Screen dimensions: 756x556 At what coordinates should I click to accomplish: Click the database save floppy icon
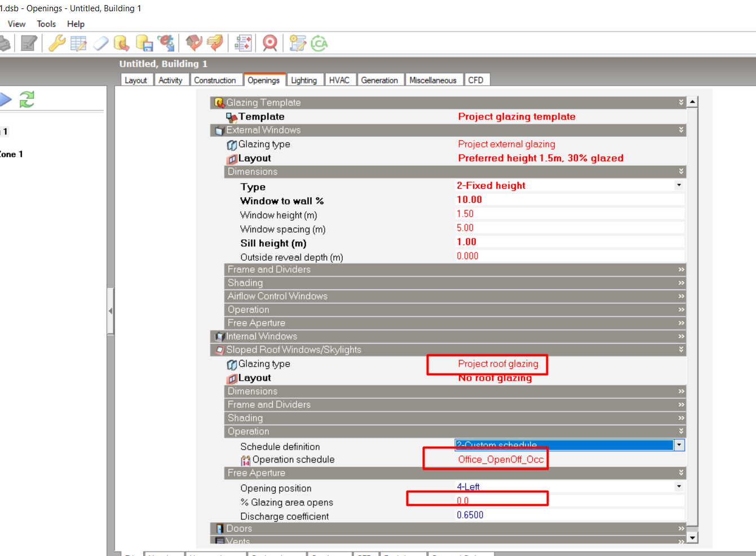pyautogui.click(x=144, y=43)
